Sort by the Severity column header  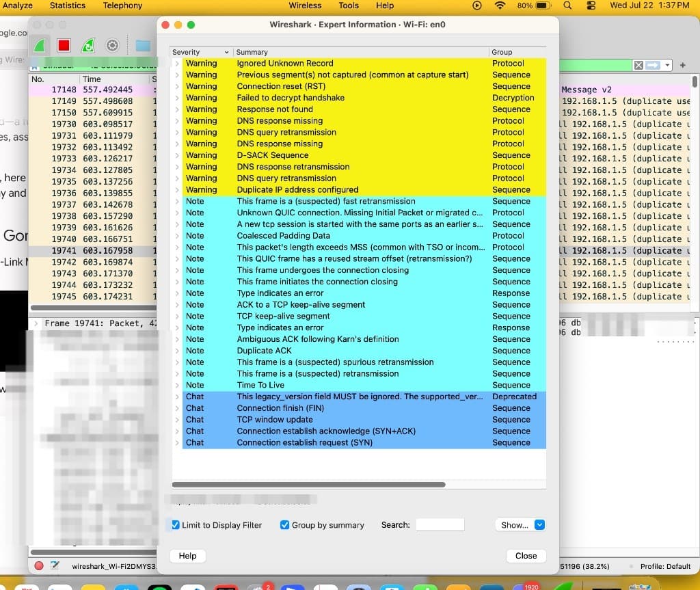point(200,52)
